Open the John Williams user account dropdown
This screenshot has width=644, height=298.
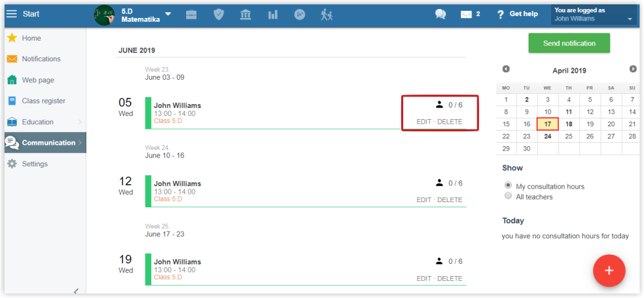click(594, 15)
